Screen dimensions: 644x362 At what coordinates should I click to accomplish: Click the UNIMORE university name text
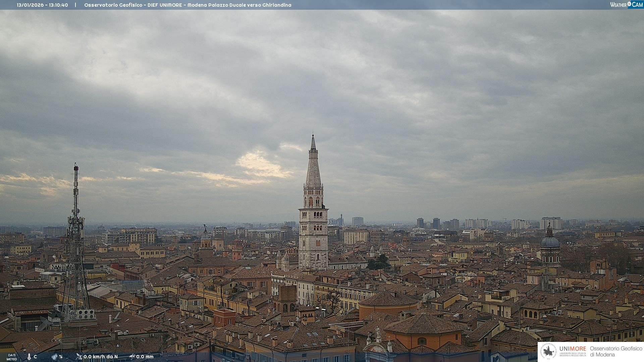coord(573,349)
